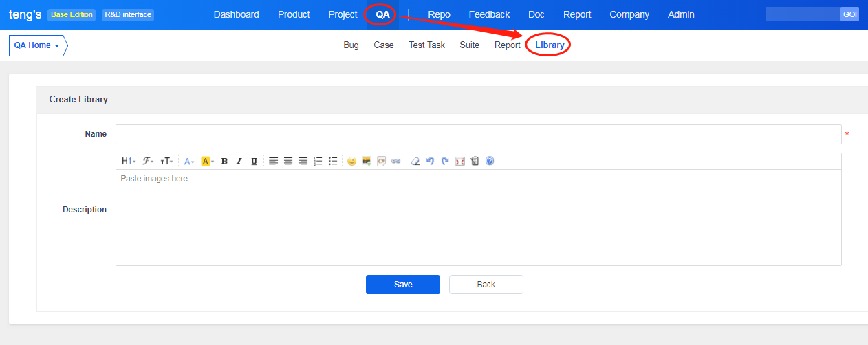Screen dimensions: 868x345
Task: Click the insert image icon
Action: [x=367, y=162]
